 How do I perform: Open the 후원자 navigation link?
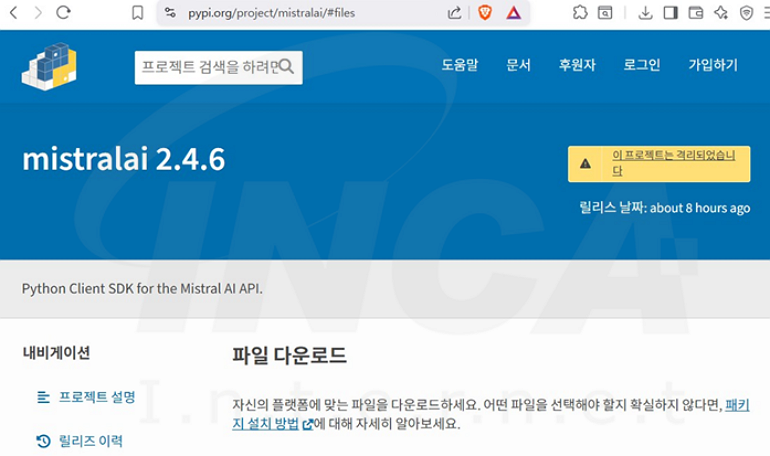577,65
